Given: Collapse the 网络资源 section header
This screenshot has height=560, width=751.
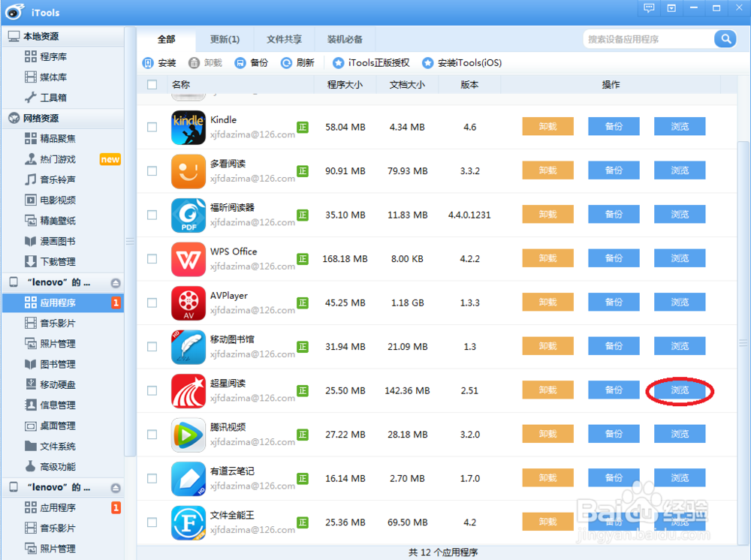Looking at the screenshot, I should point(63,118).
